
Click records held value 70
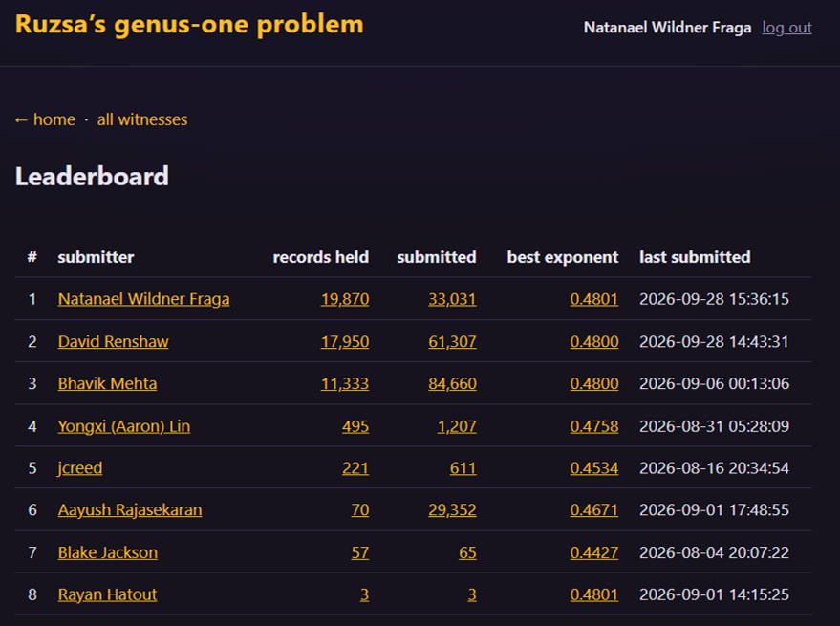[x=360, y=509]
